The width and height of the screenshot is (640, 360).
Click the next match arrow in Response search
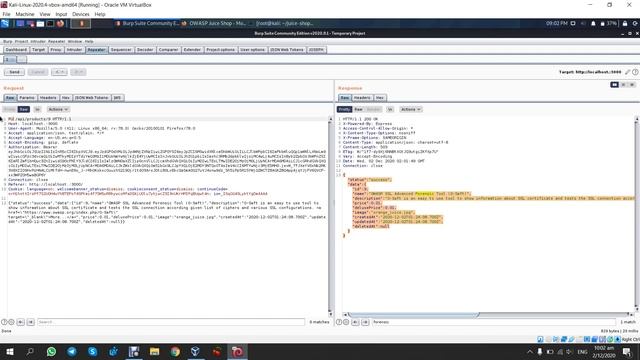365,322
